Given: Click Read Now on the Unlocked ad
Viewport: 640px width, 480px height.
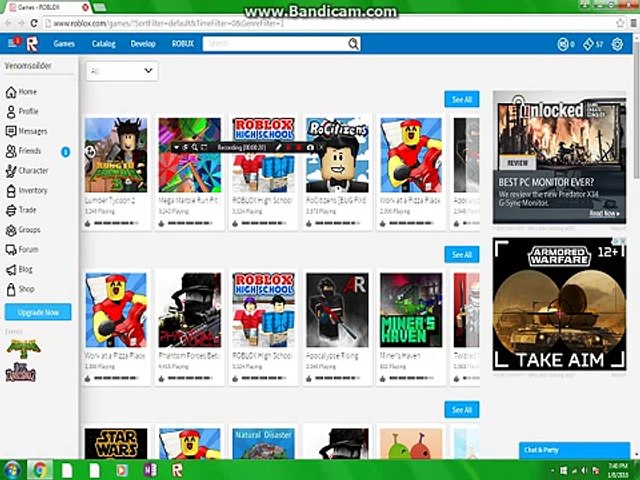Looking at the screenshot, I should click(x=604, y=213).
